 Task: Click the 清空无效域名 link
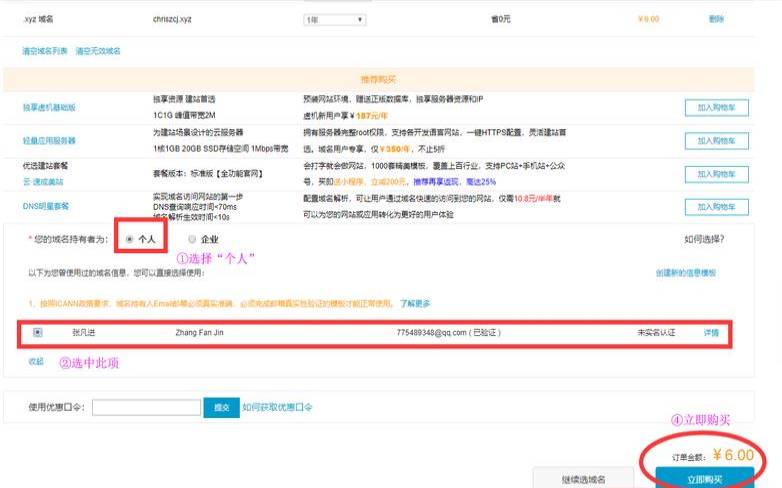coord(98,51)
